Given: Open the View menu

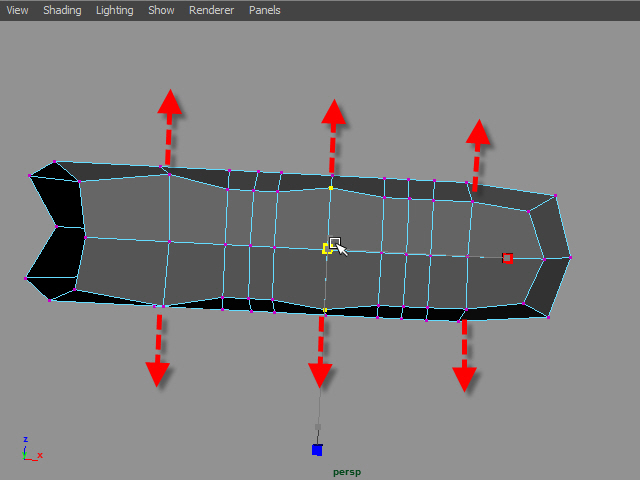Looking at the screenshot, I should pyautogui.click(x=17, y=10).
